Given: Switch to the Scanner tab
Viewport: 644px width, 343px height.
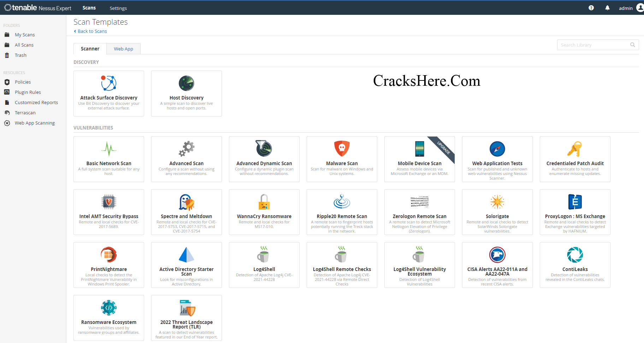Looking at the screenshot, I should coord(90,49).
